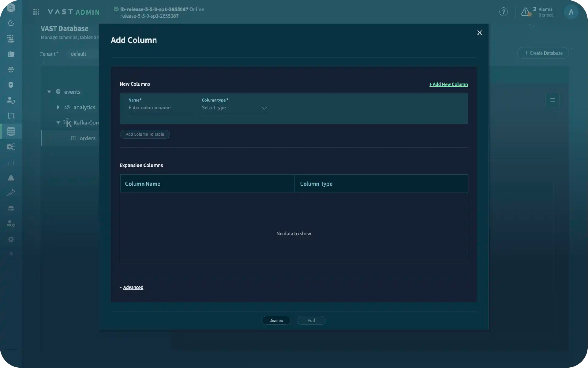Viewport: 588px width, 368px height.
Task: Open the infrastructure racks sidebar icon
Action: tap(11, 39)
